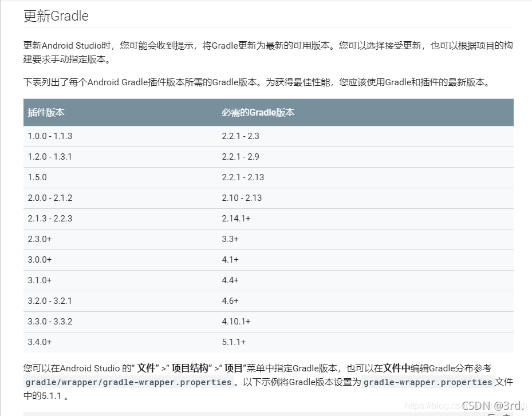Click plugin version cell 1.2.0 - 1.3.1
The width and height of the screenshot is (532, 416).
coord(50,157)
